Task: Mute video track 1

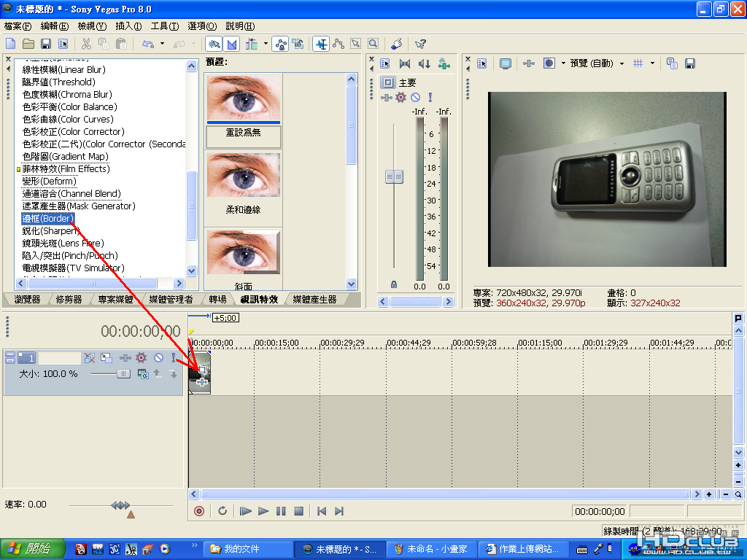Action: pyautogui.click(x=158, y=358)
